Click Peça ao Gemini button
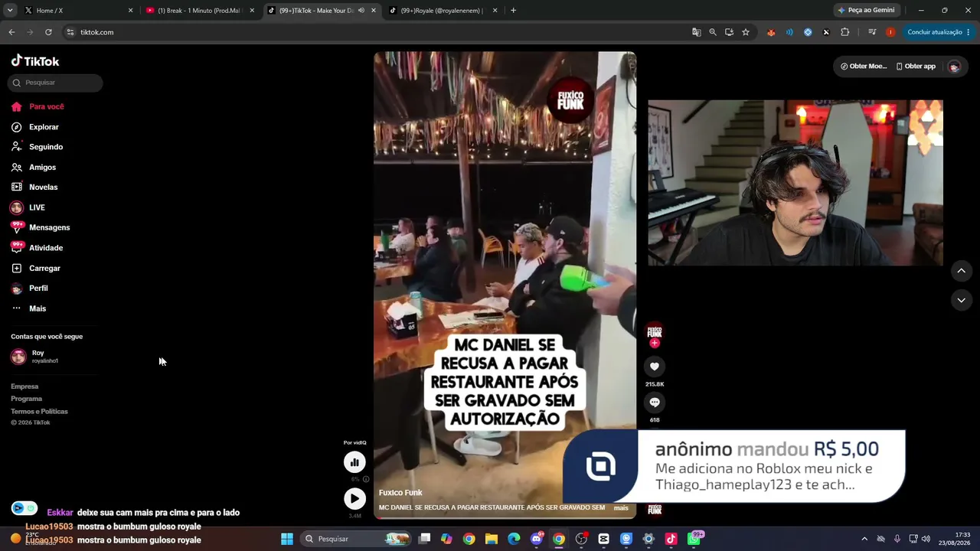This screenshot has height=551, width=980. (867, 11)
